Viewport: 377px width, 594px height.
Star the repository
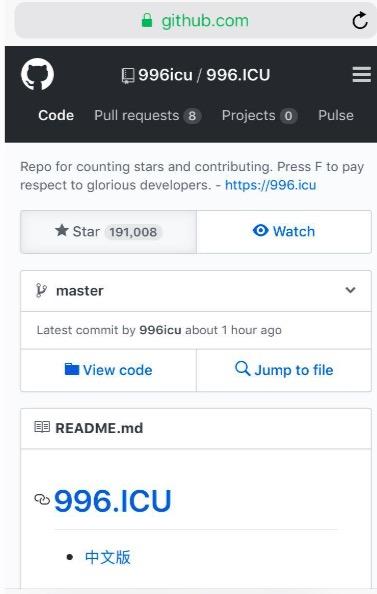tap(108, 231)
